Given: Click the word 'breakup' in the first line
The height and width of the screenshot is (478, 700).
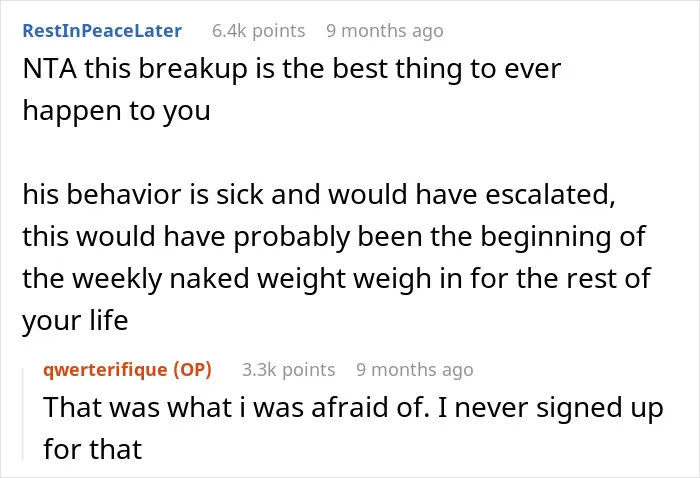Looking at the screenshot, I should coord(193,70).
